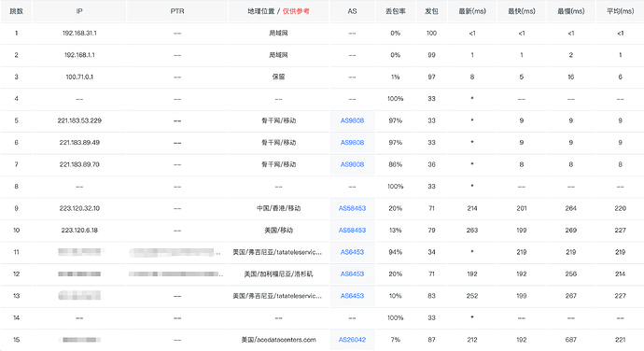Open AS6453 link in Los Angeles row

352,274
